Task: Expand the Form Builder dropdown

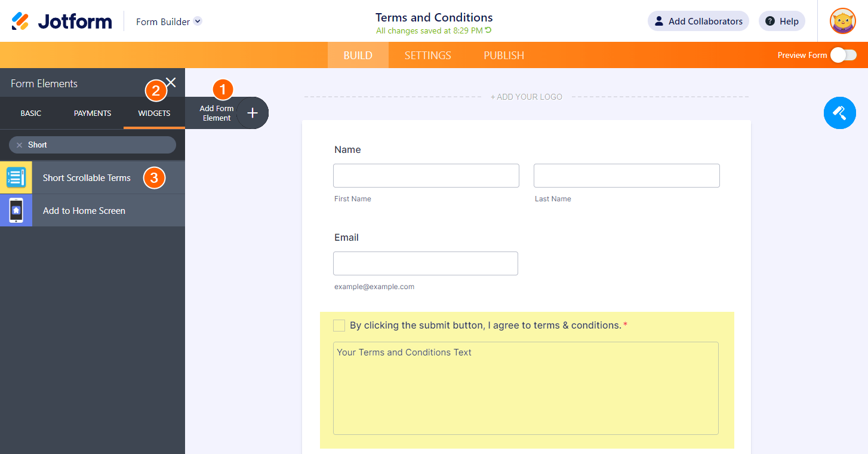Action: click(198, 22)
